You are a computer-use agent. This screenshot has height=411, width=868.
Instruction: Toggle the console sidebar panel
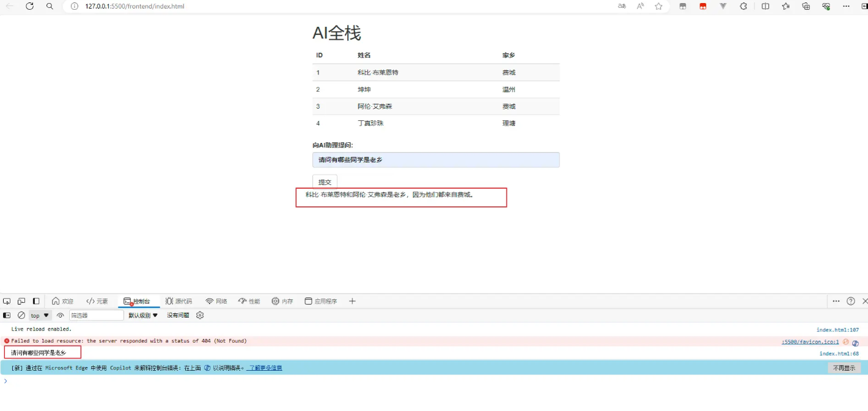(7, 316)
